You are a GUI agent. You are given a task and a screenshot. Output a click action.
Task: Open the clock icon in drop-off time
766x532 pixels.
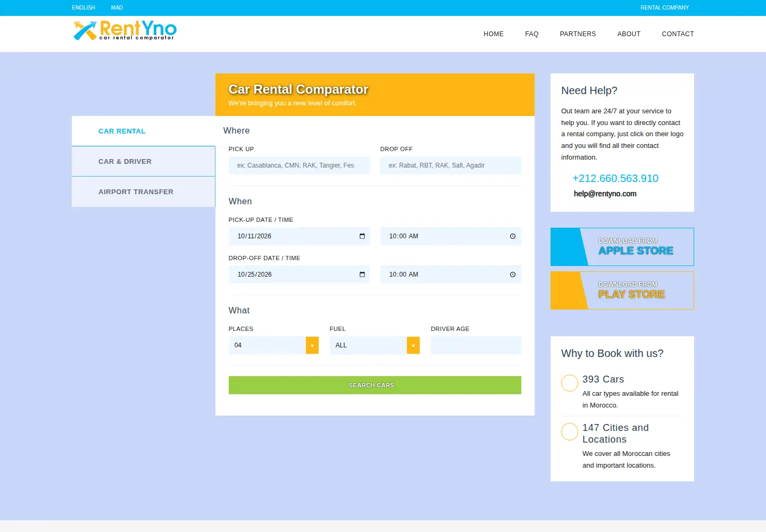513,275
